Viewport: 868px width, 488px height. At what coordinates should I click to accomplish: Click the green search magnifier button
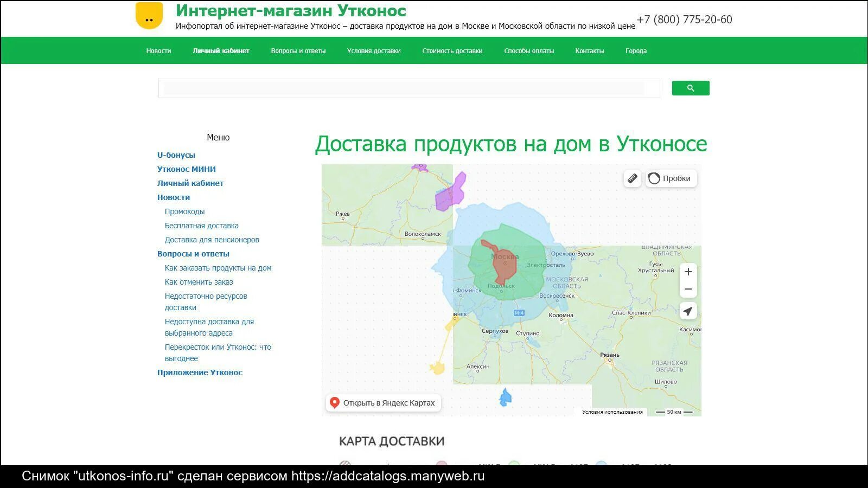[x=691, y=88]
